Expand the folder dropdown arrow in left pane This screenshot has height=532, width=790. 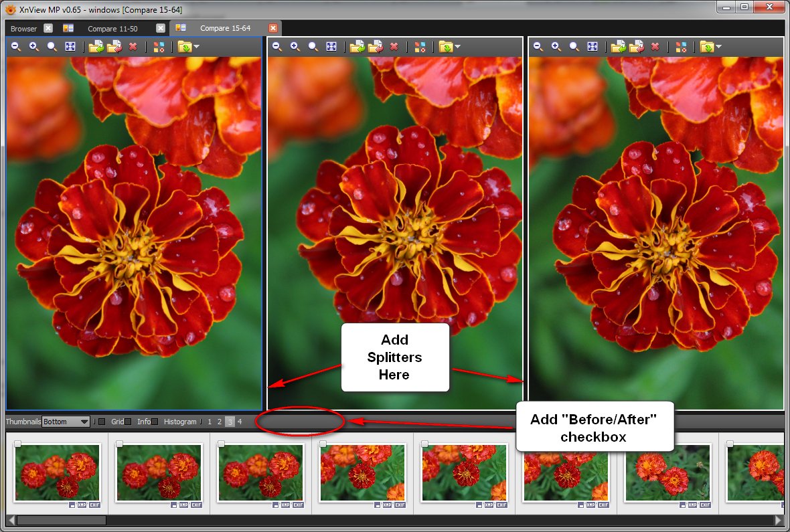tap(196, 47)
